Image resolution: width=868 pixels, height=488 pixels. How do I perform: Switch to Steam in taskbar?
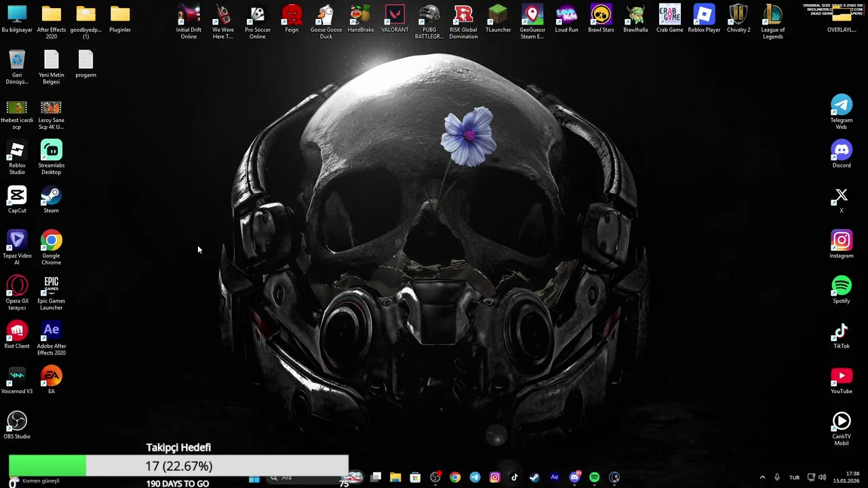click(534, 478)
